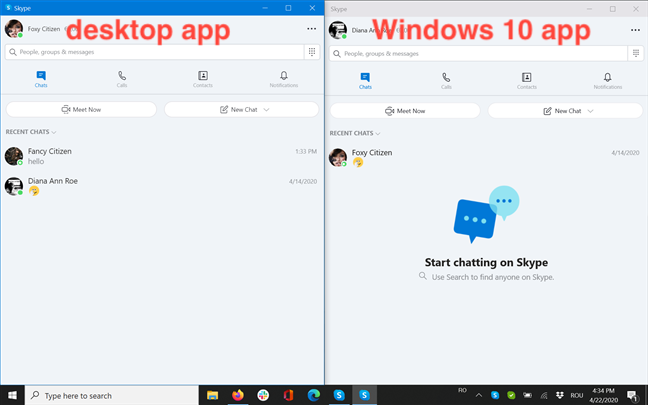The height and width of the screenshot is (405, 648).
Task: Start a Meet Now call in desktop app
Action: click(x=81, y=110)
